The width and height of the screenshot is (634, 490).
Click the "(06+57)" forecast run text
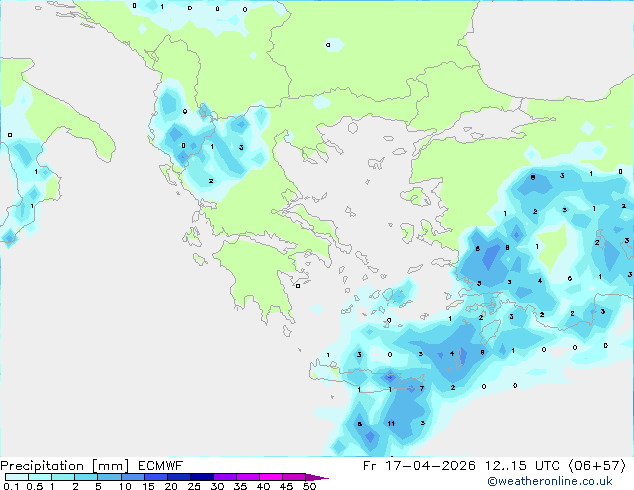click(x=597, y=466)
